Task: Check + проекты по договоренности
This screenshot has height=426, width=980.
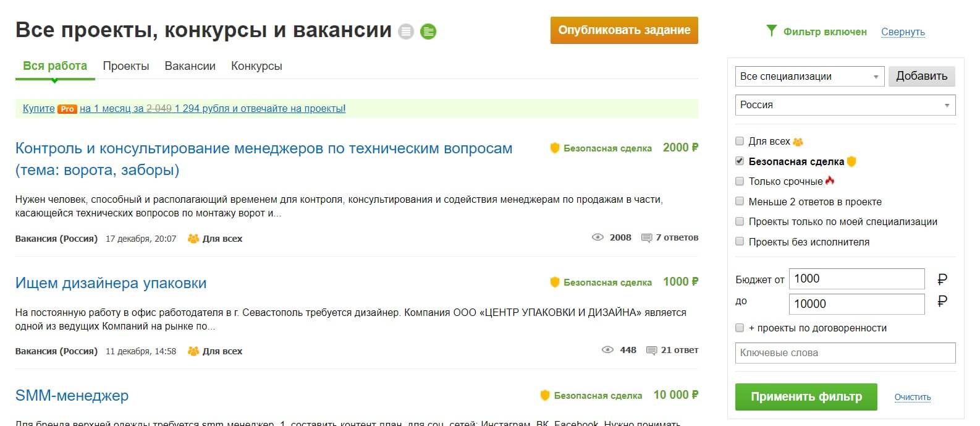Action: (740, 328)
